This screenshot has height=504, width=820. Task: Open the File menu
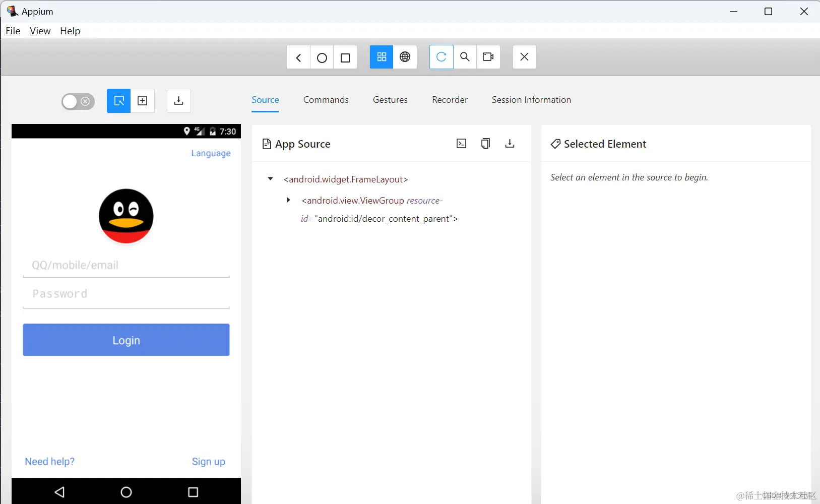coord(13,31)
